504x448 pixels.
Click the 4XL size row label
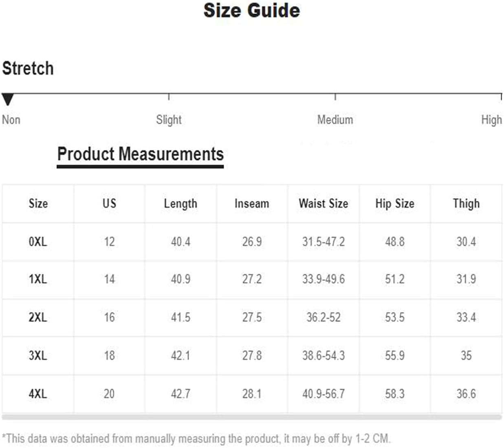coord(38,394)
